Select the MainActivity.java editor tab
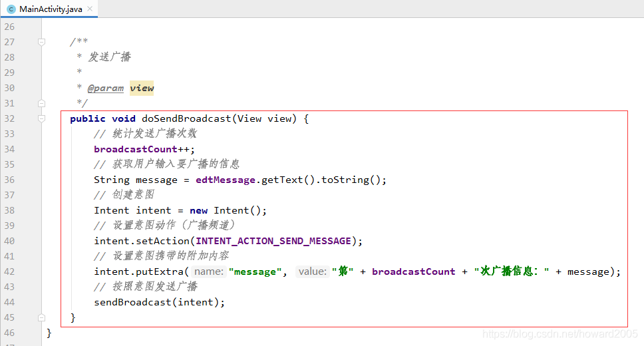The width and height of the screenshot is (644, 346). coord(49,9)
